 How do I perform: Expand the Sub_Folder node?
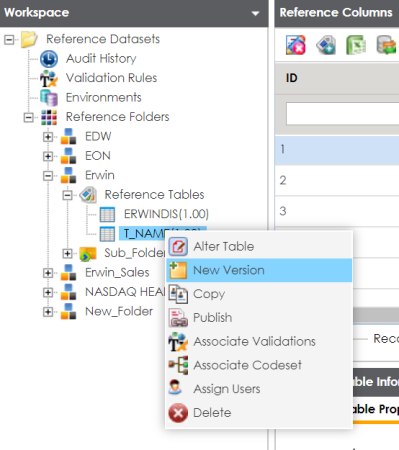click(67, 254)
